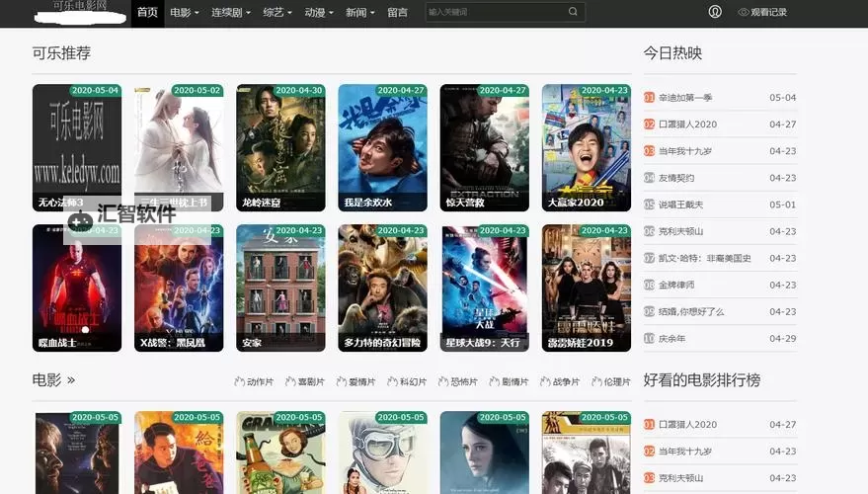Click rank badge 10 beside 庆余年

[650, 338]
